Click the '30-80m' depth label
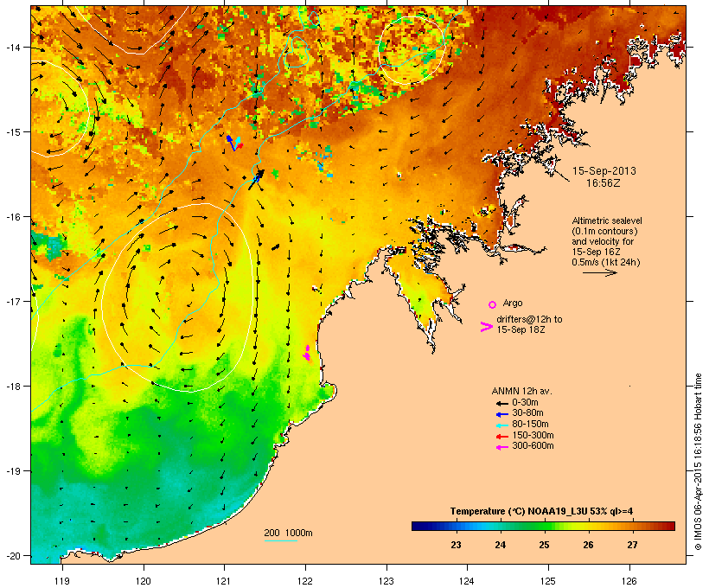 pos(527,413)
